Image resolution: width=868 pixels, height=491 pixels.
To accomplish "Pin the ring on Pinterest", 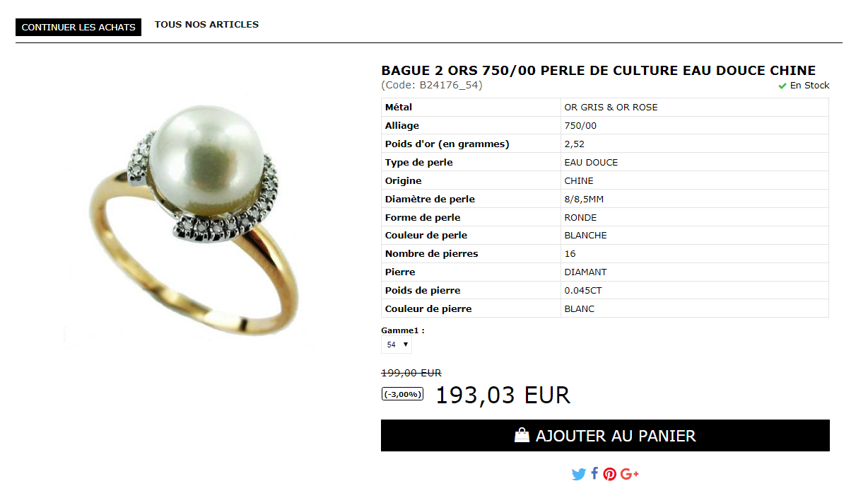I will click(610, 474).
